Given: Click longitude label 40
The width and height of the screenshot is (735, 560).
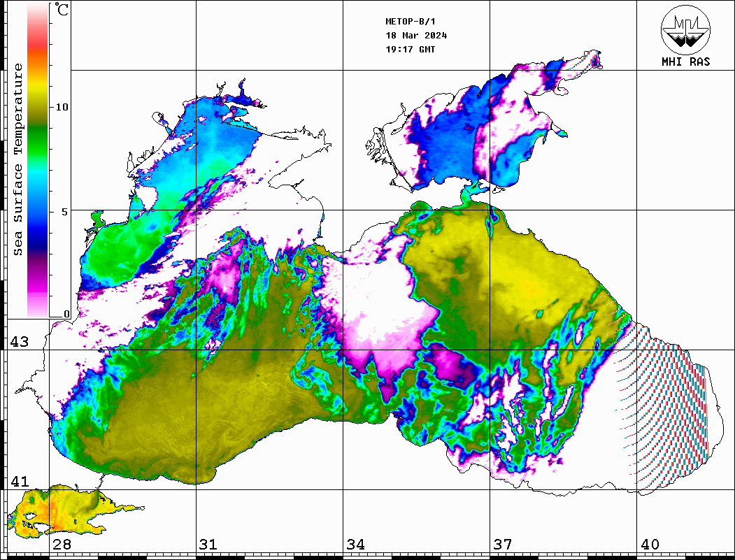Looking at the screenshot, I should [650, 544].
